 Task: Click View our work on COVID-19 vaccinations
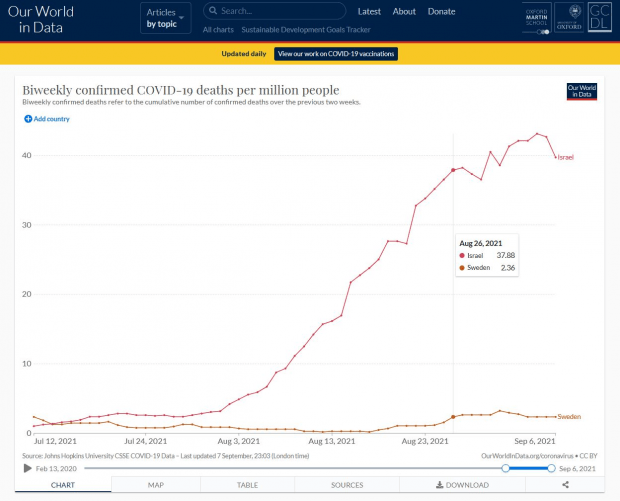point(336,53)
